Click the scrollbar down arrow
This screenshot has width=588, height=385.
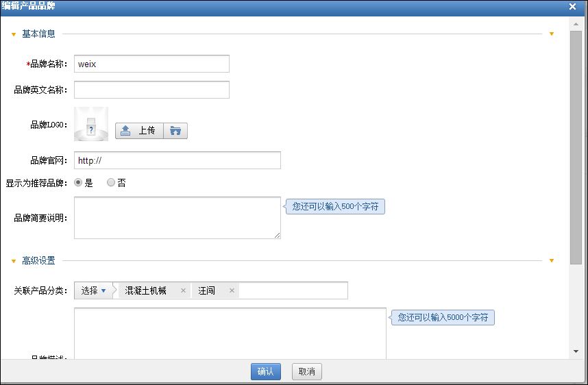[x=576, y=351]
